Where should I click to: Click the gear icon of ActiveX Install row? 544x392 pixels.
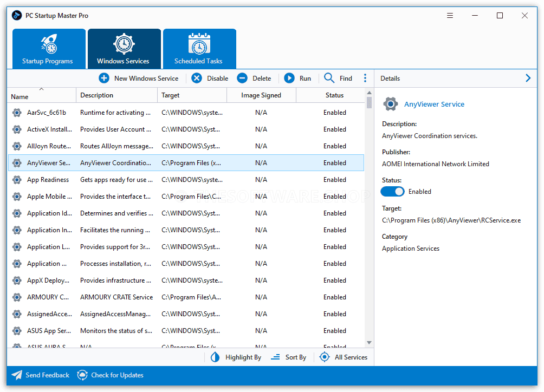point(17,129)
